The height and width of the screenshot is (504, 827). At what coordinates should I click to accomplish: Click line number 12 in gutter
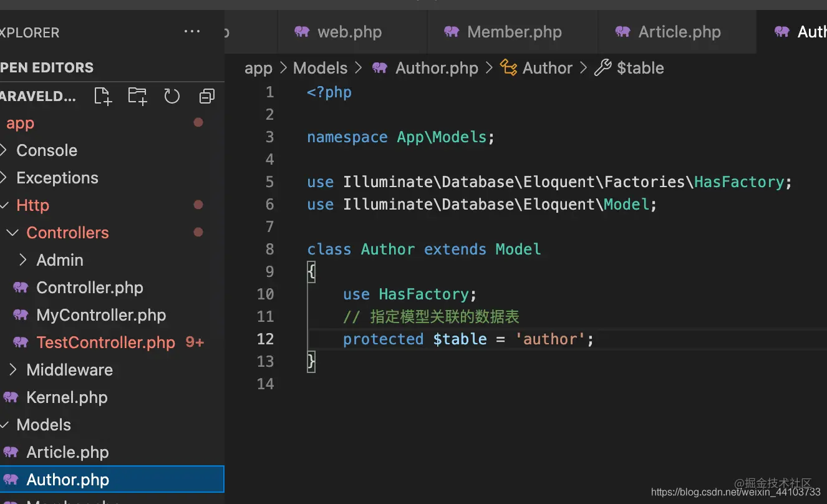(x=266, y=339)
